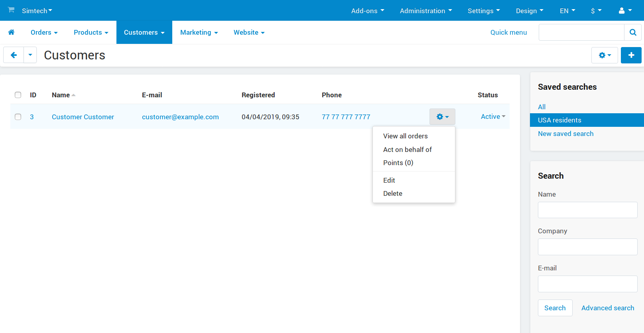Check the select-all customers checkbox

click(x=18, y=95)
